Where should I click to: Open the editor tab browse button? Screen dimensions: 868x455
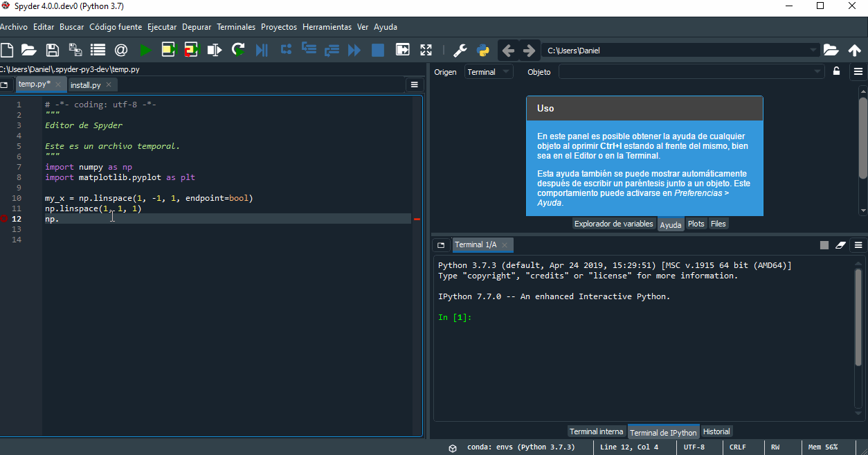4,84
